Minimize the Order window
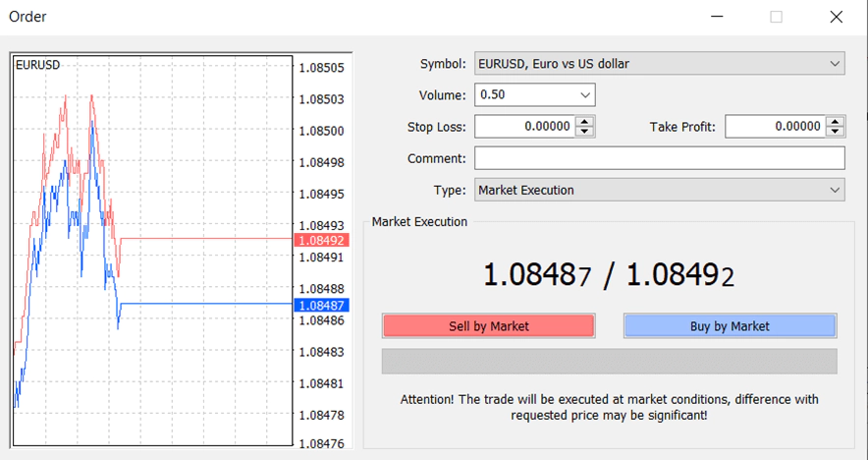 [717, 17]
